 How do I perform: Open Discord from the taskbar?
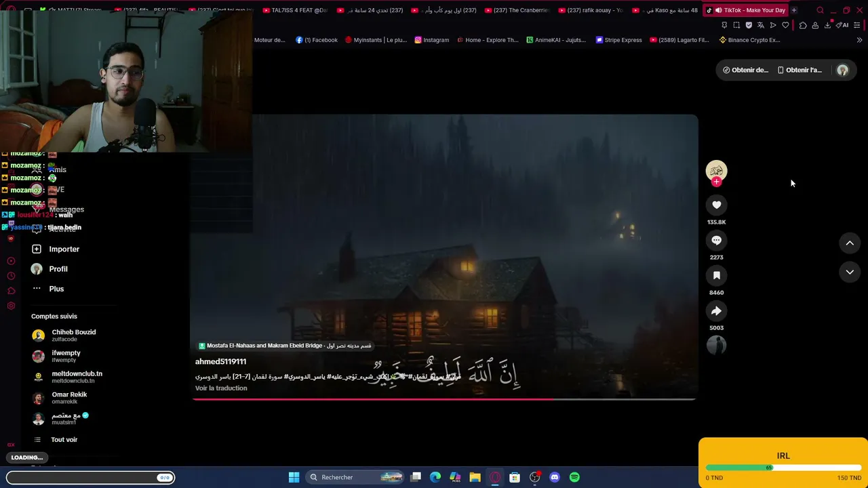coord(555,477)
